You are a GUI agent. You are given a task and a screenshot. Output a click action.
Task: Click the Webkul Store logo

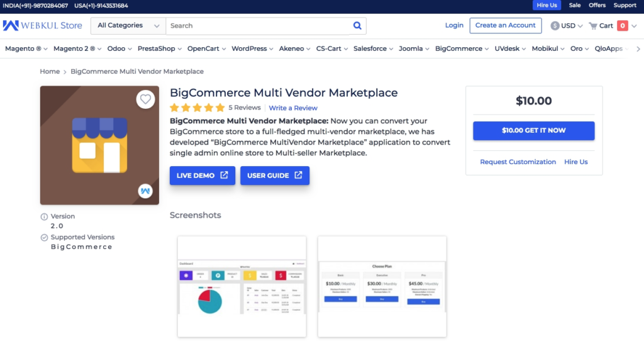42,25
